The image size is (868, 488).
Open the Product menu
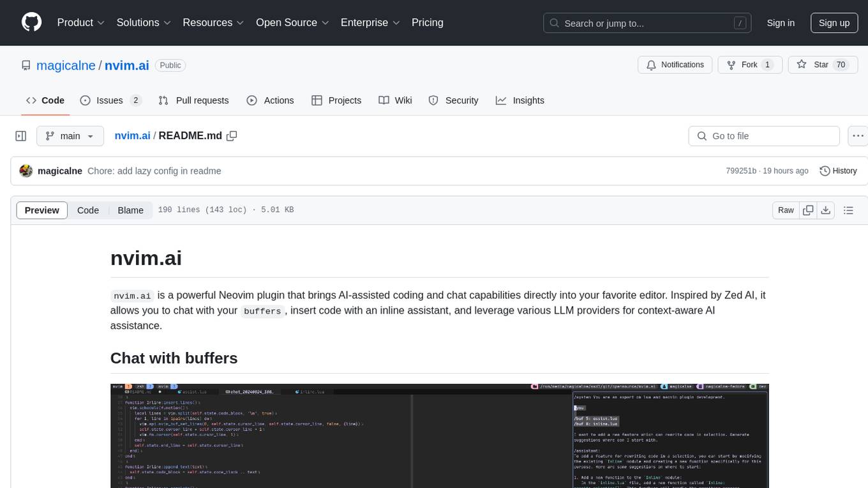81,22
